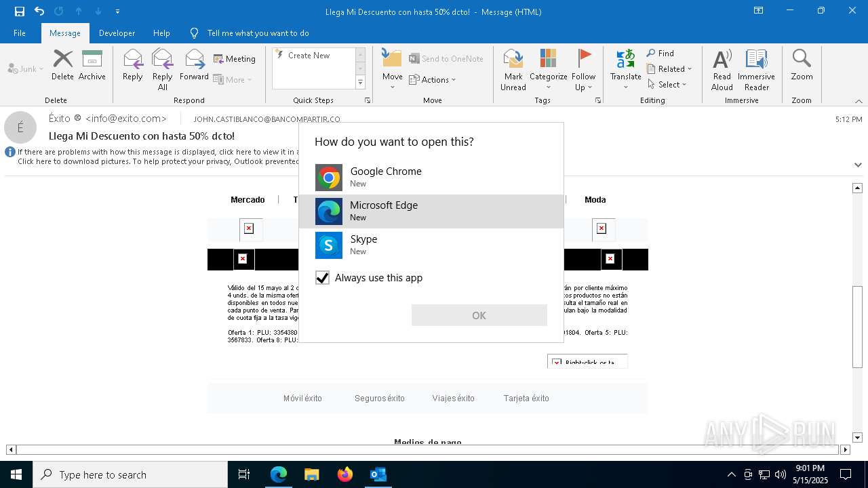Open the Windows Start menu
The image size is (868, 488).
[x=16, y=474]
